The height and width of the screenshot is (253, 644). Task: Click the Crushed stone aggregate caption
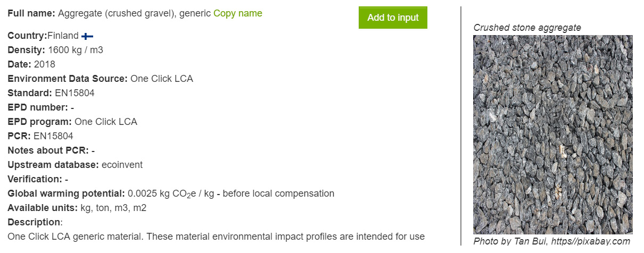[527, 28]
